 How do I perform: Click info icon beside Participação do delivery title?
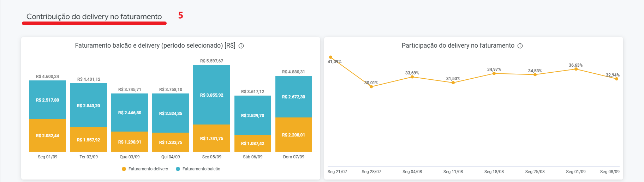pos(520,46)
